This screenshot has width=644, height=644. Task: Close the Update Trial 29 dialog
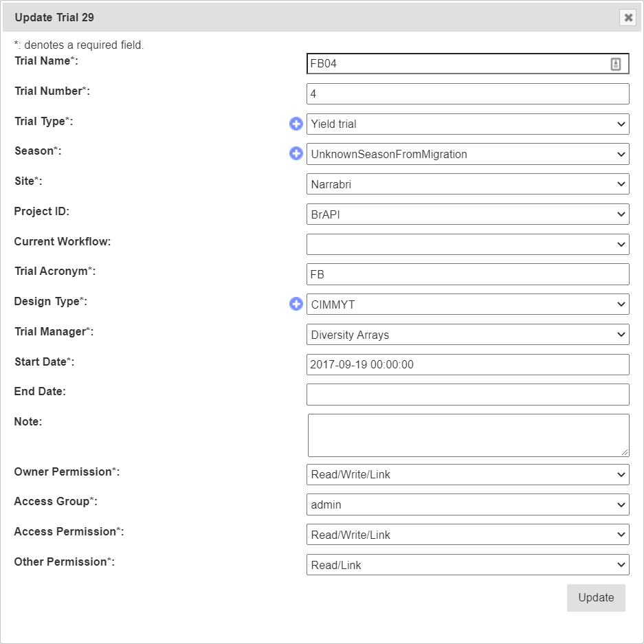[x=628, y=18]
